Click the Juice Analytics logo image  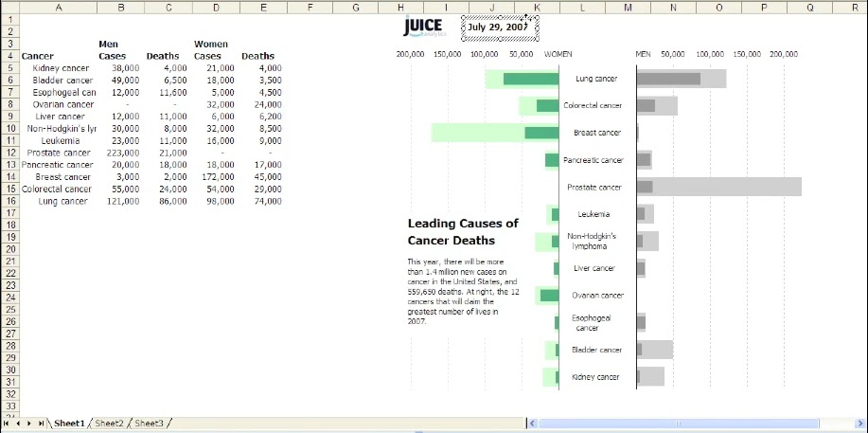[424, 27]
